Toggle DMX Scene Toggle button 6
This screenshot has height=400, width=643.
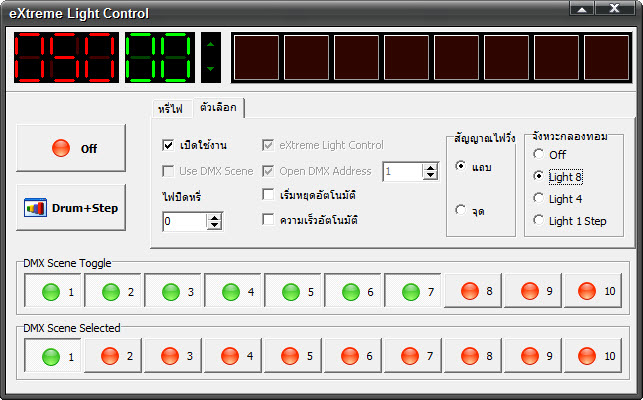click(x=352, y=291)
